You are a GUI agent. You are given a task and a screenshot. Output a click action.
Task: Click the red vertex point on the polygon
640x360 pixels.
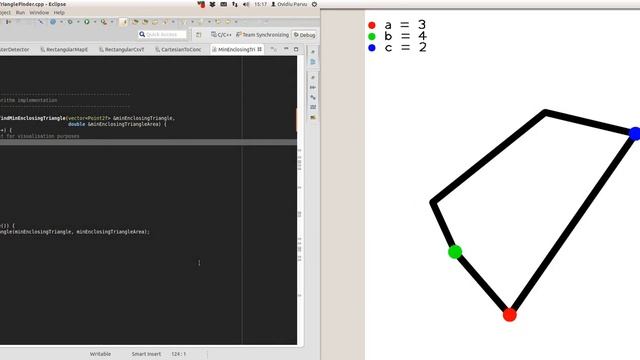pos(510,315)
